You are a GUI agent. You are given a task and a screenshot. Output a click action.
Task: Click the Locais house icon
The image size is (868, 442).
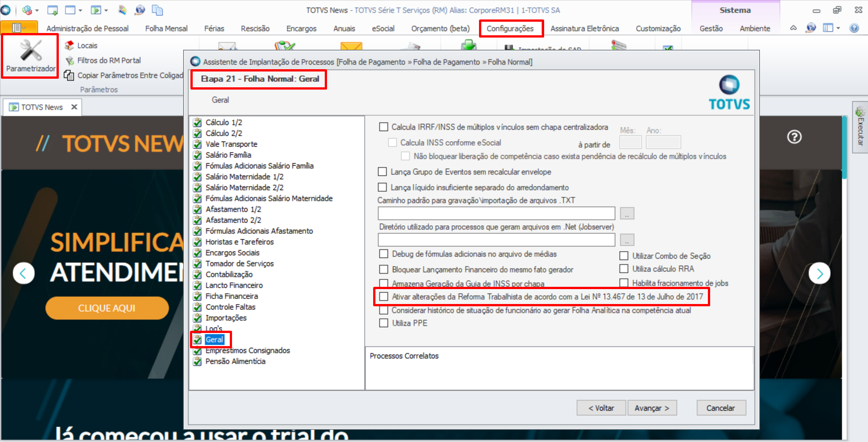(x=69, y=45)
